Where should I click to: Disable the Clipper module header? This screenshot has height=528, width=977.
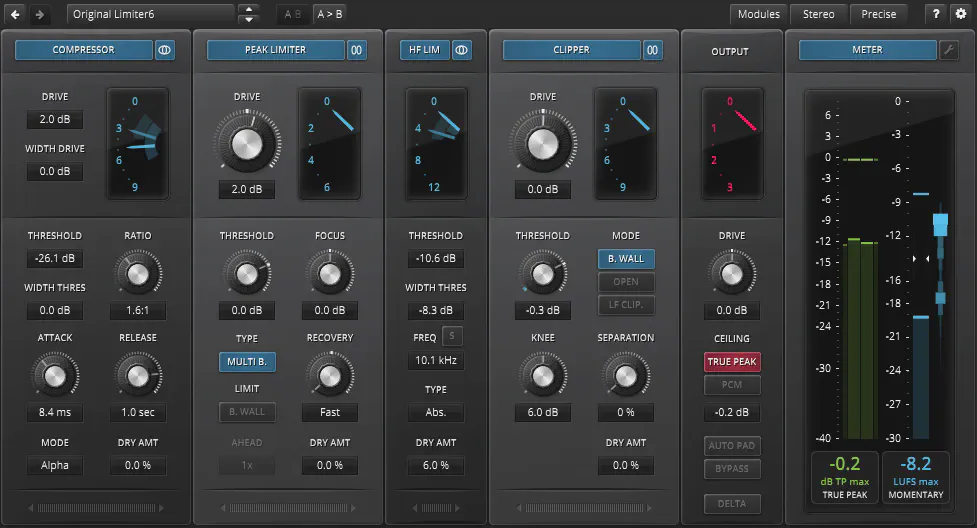[571, 50]
